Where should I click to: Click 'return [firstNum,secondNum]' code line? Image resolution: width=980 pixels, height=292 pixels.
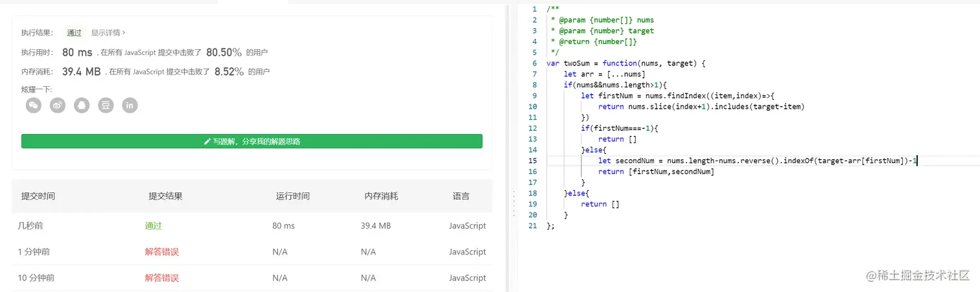click(x=656, y=172)
